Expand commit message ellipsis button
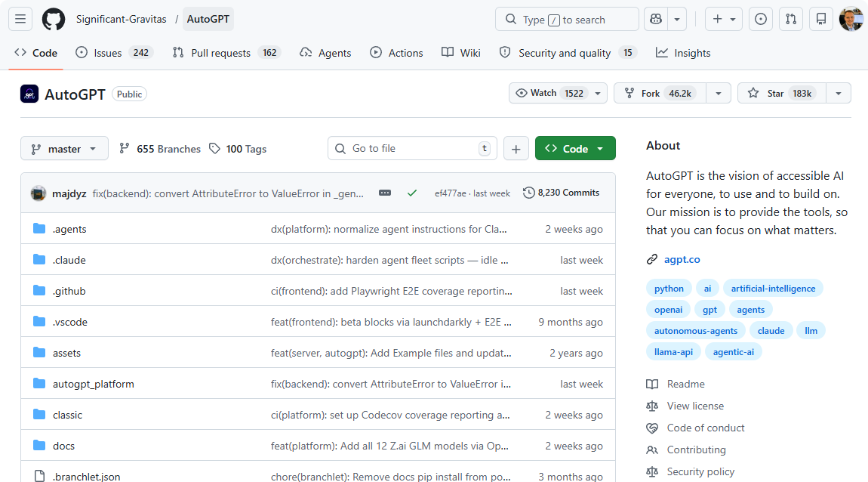The height and width of the screenshot is (482, 868). (385, 193)
